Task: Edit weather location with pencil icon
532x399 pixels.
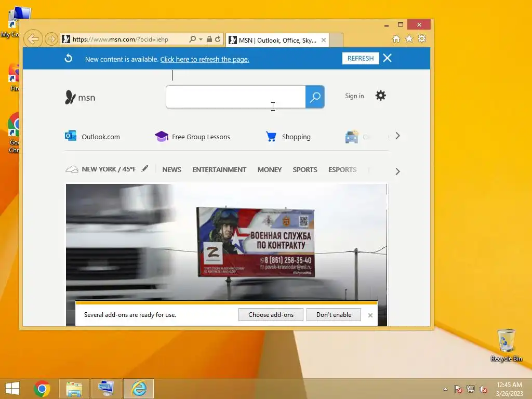Action: (x=145, y=168)
